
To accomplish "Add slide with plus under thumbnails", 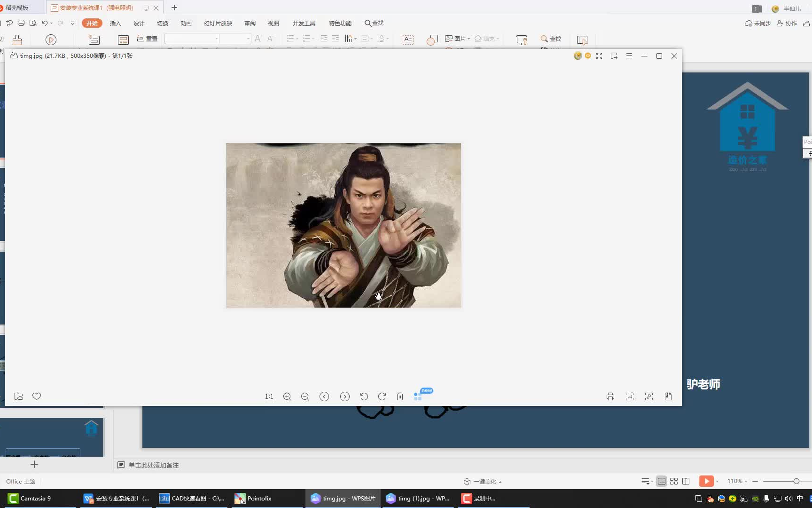I will point(34,464).
